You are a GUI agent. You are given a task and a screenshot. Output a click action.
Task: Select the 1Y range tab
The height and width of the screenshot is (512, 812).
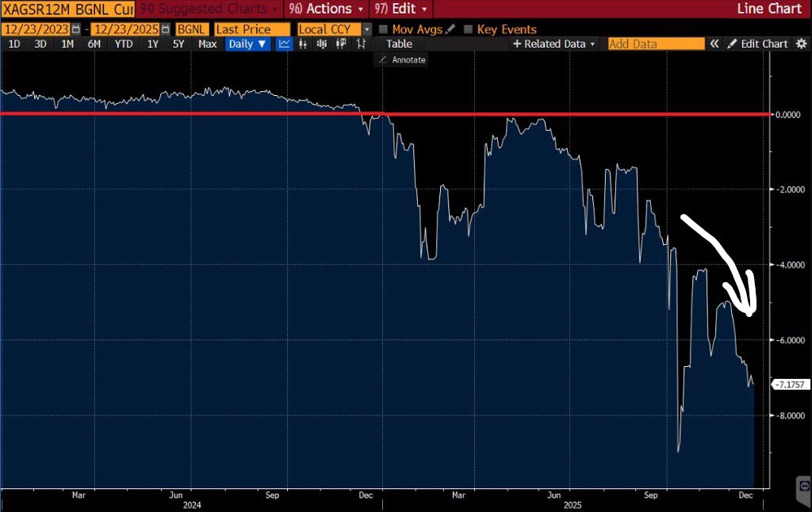click(x=153, y=44)
